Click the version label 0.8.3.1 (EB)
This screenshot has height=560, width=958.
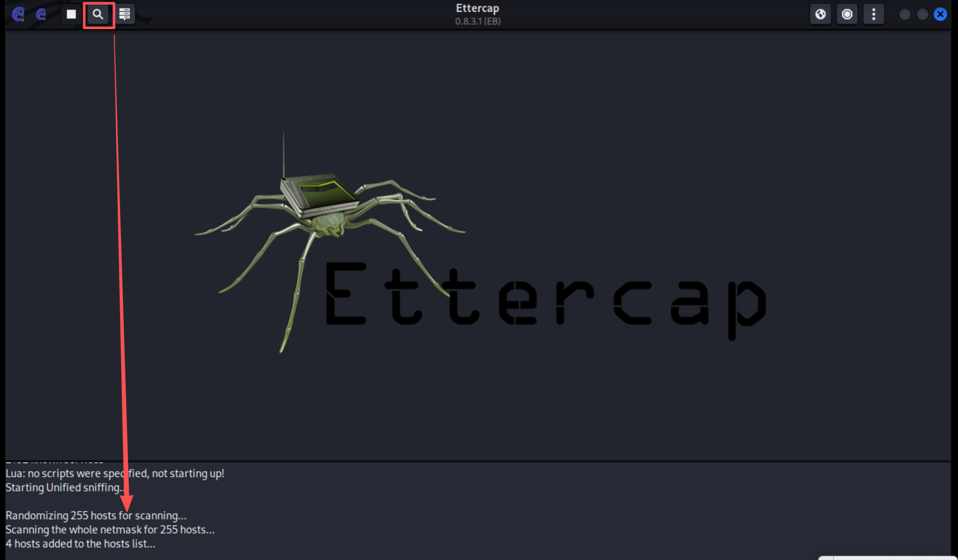[478, 21]
